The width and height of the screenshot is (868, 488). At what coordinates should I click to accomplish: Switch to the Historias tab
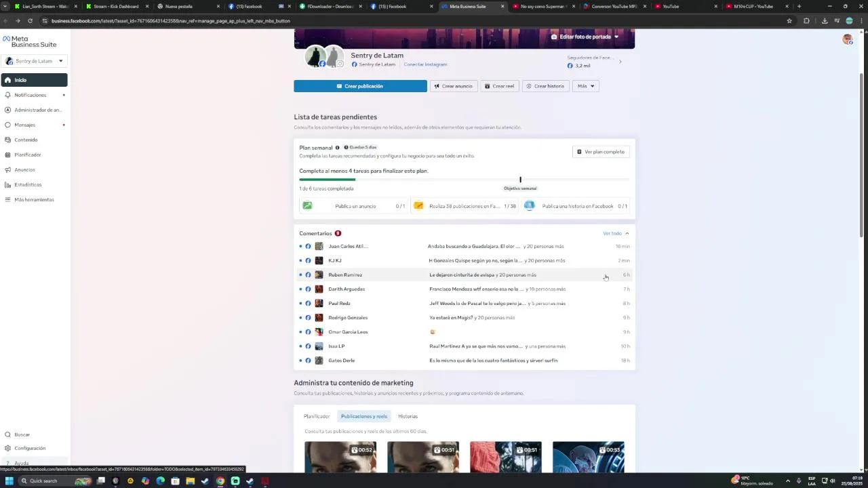point(408,416)
